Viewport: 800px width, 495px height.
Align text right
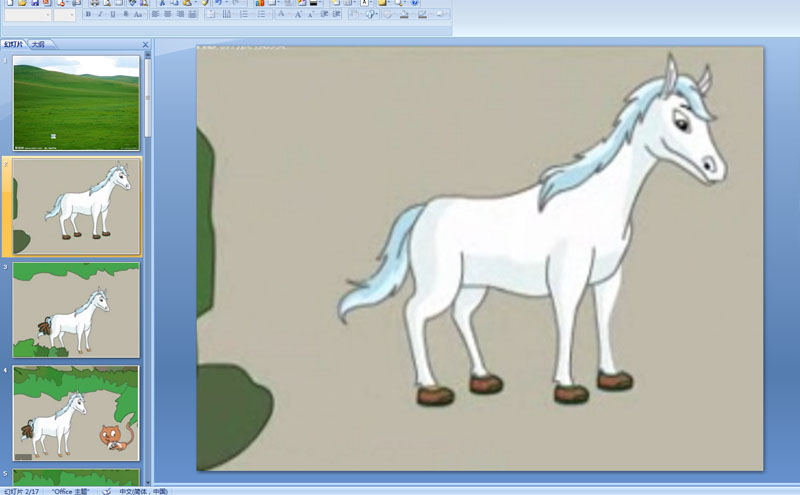click(180, 14)
